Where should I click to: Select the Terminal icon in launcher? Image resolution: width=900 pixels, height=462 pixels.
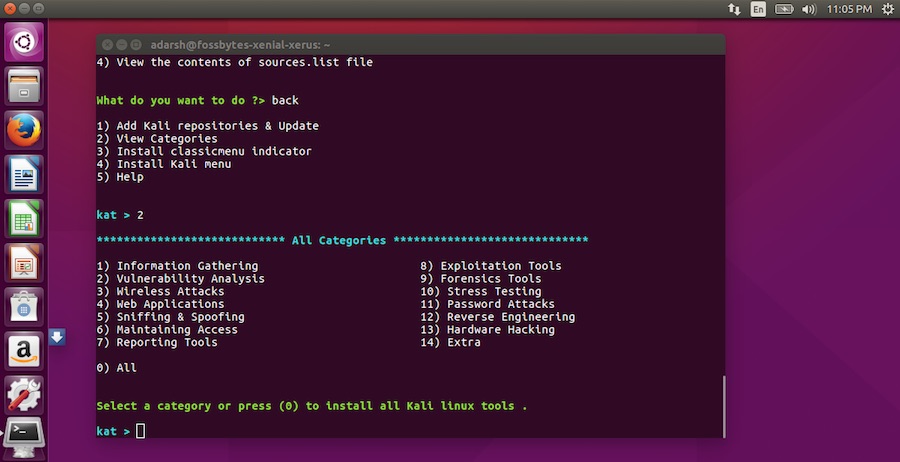pos(23,436)
